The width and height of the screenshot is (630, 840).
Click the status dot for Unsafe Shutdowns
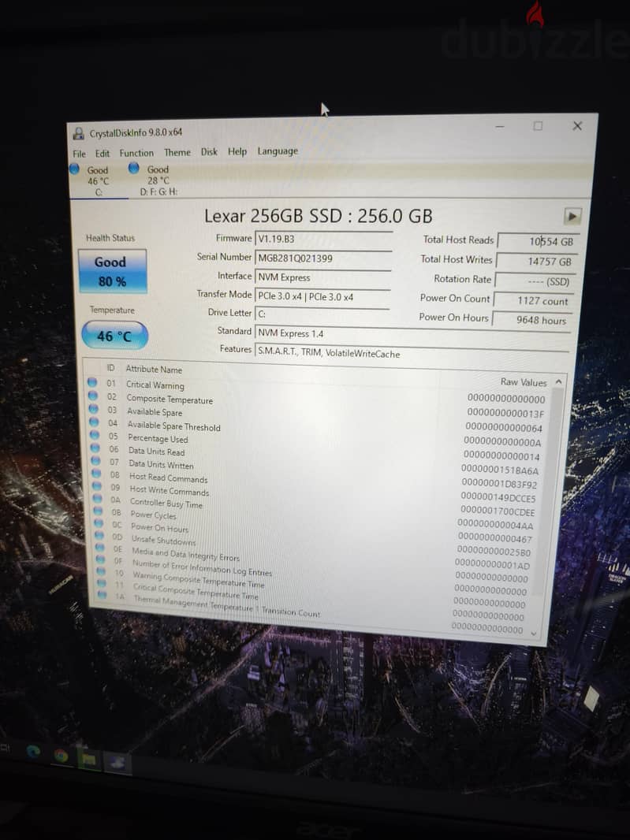point(99,535)
